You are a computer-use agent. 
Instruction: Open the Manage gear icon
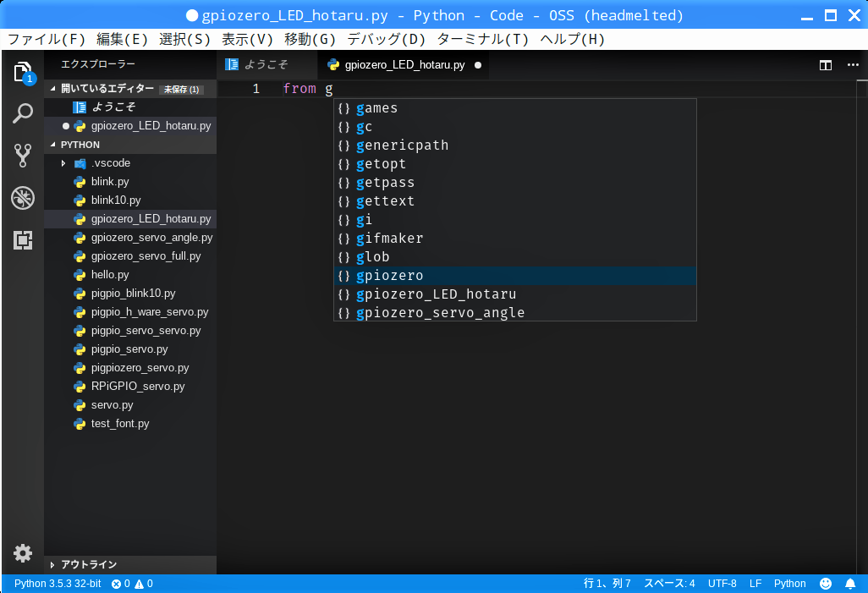coord(23,552)
